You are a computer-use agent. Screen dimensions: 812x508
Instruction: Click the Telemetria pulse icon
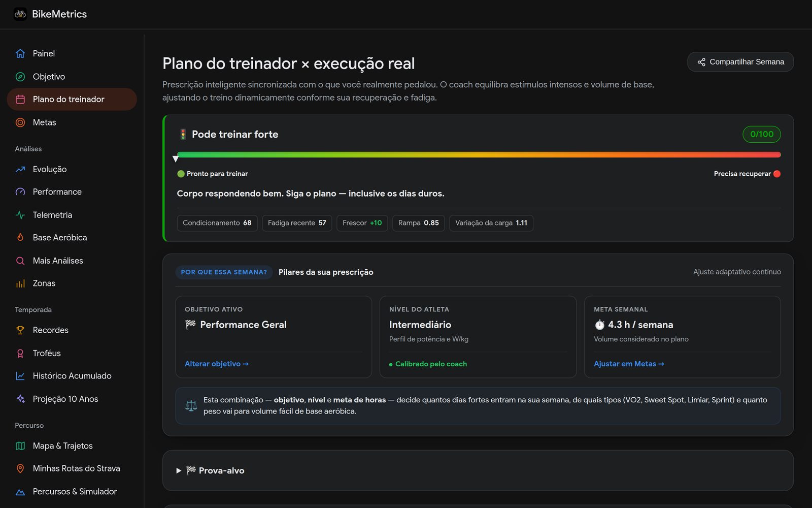(x=20, y=215)
